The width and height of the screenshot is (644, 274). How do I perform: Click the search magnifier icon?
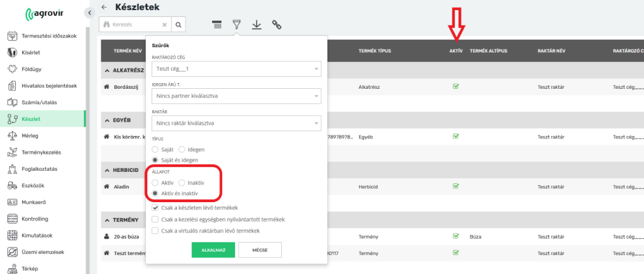pyautogui.click(x=179, y=25)
